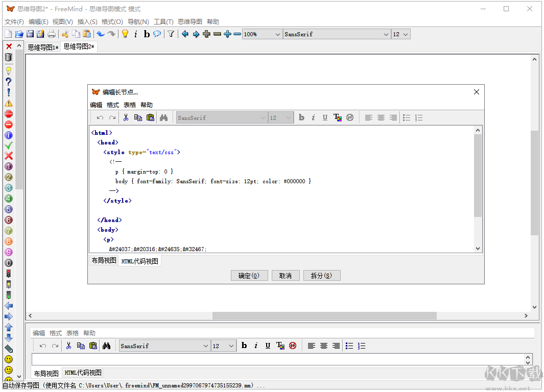Remove last icon with the red X in sidebar
544x392 pixels.
[9, 46]
